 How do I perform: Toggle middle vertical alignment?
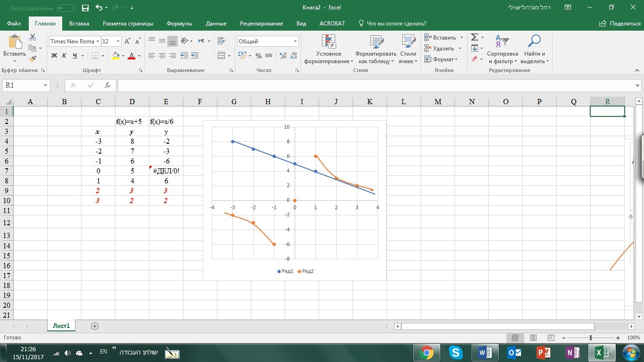pyautogui.click(x=162, y=41)
